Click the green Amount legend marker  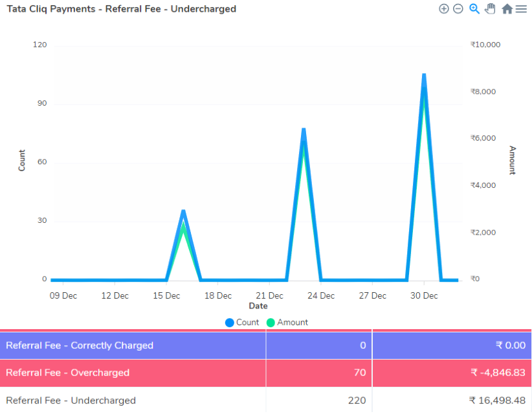click(271, 323)
